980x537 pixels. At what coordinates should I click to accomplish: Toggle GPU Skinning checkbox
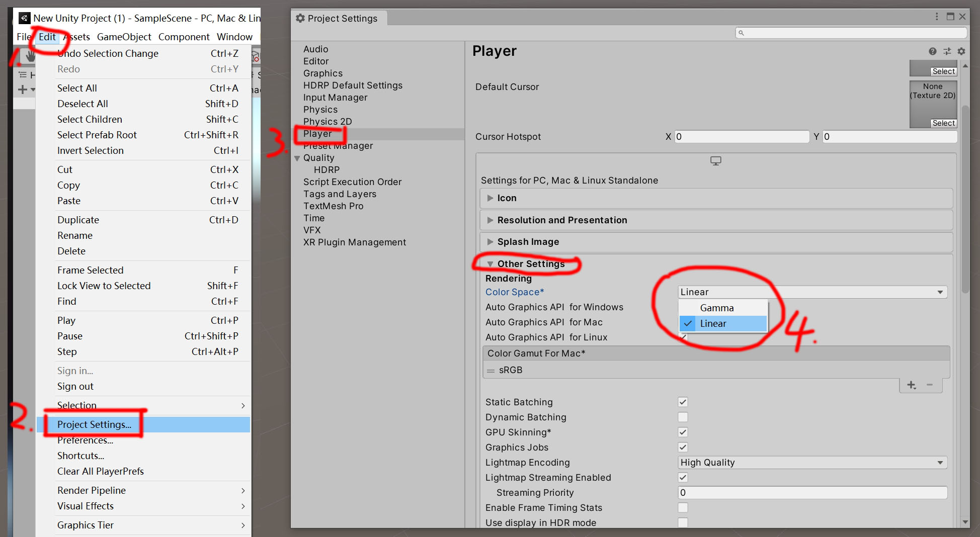click(x=683, y=432)
